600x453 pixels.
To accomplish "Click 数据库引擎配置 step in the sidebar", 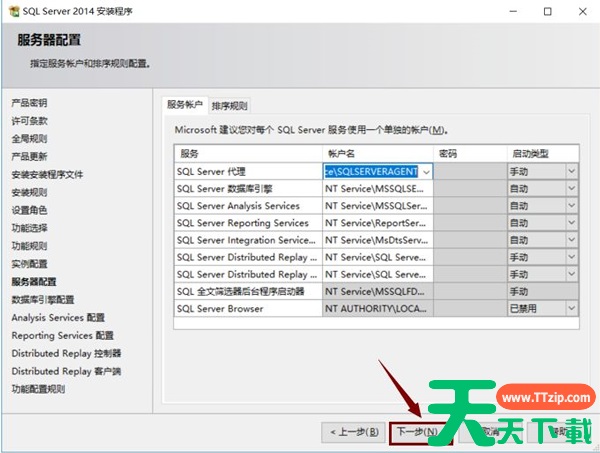I will click(x=43, y=300).
